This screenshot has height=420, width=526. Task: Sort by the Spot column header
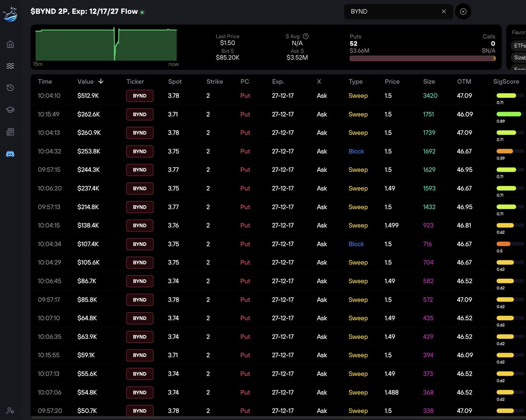175,82
